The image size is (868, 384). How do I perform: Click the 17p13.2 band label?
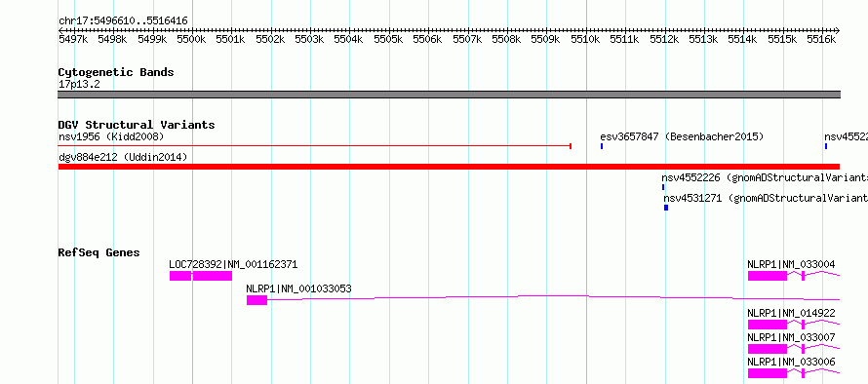tap(79, 84)
